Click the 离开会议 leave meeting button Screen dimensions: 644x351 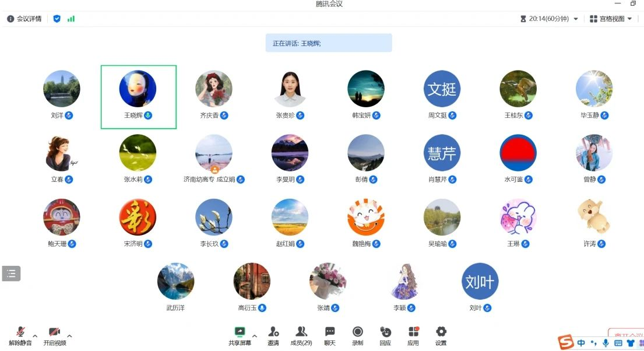pyautogui.click(x=627, y=335)
